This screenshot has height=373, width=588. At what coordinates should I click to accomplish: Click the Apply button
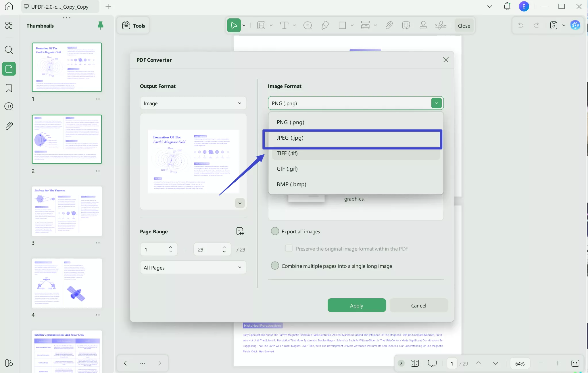356,305
